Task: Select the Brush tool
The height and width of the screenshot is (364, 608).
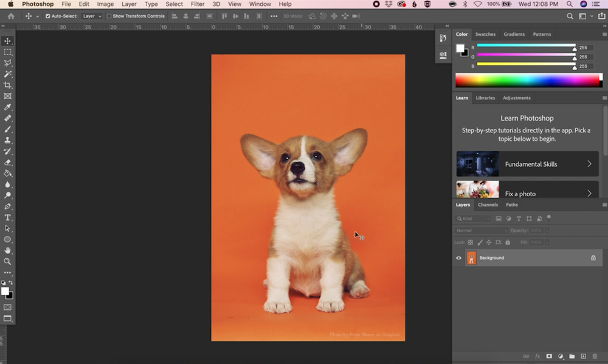Action: [7, 129]
